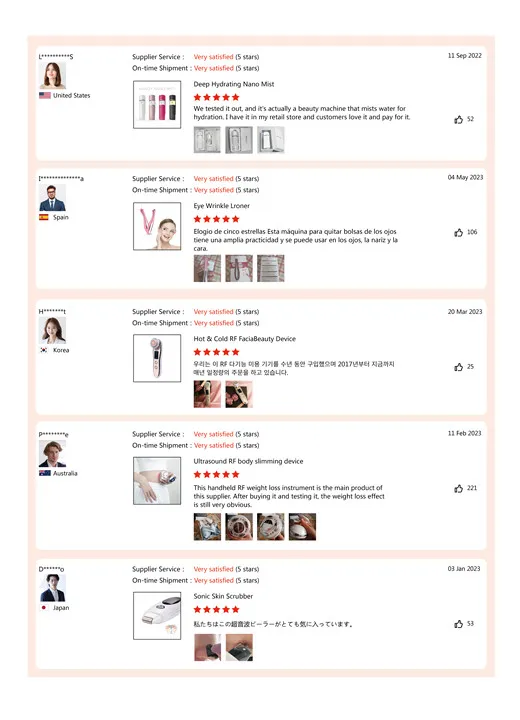Click the United States reviewer avatar
Image resolution: width=520 pixels, height=720 pixels.
pos(52,75)
